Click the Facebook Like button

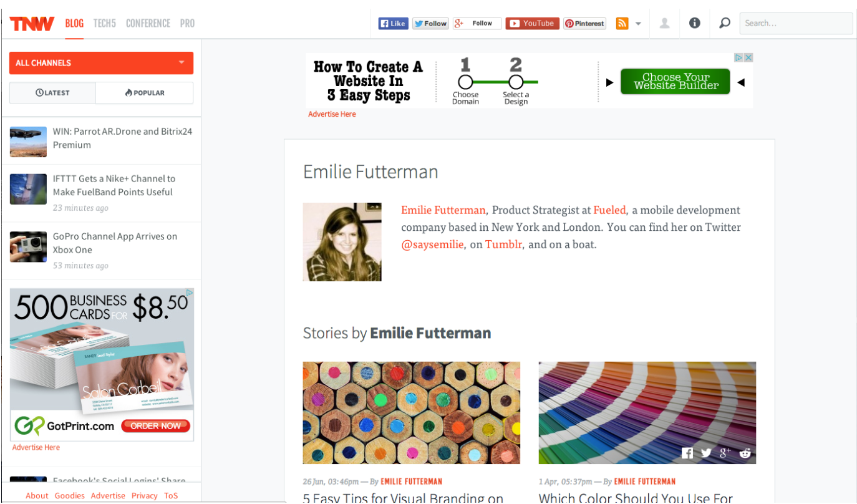click(x=393, y=24)
